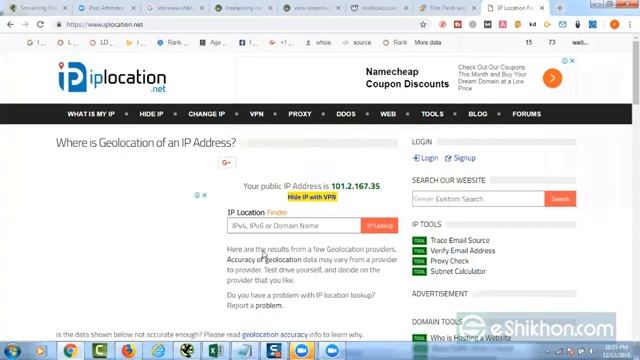Viewport: 640px width, 360px height.
Task: Open a new browser tab with plus
Action: click(x=560, y=8)
